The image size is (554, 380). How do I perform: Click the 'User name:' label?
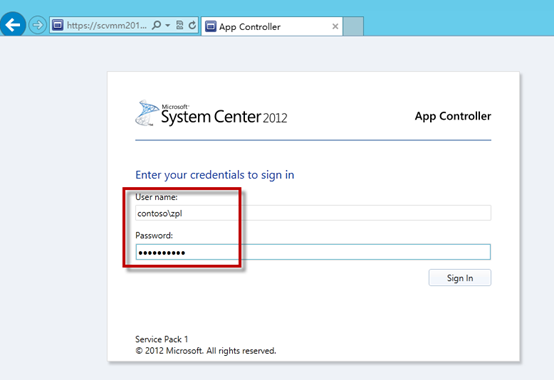[x=157, y=197]
